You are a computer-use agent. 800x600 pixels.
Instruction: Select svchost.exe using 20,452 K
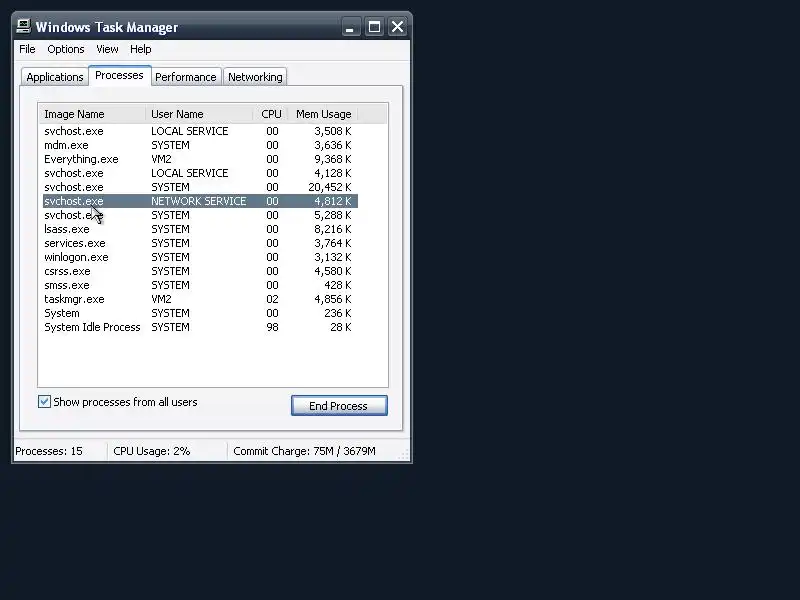(x=200, y=187)
